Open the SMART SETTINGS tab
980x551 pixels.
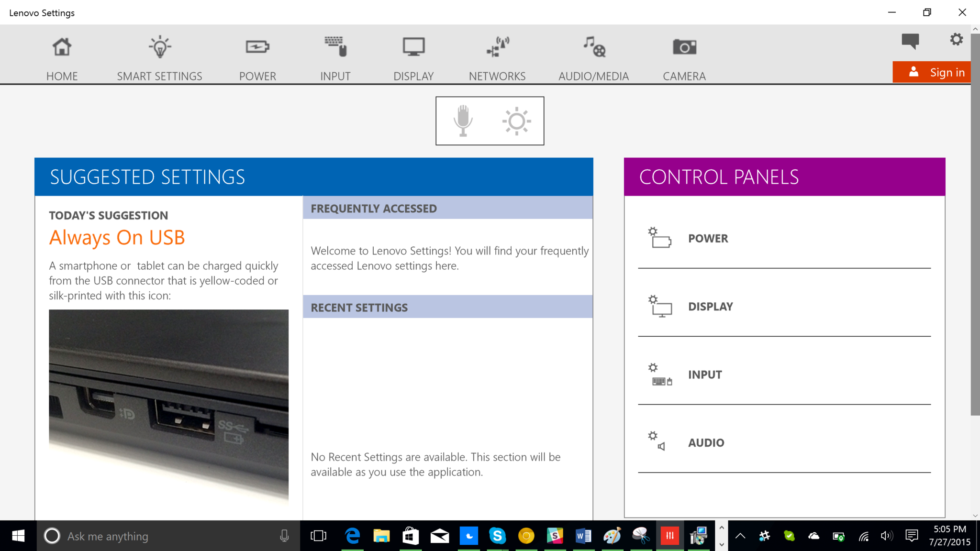click(x=159, y=59)
